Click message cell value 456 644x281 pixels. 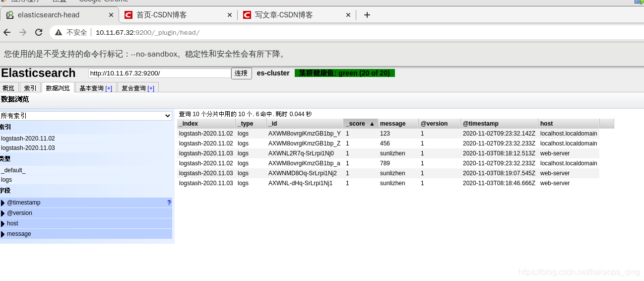coord(385,143)
